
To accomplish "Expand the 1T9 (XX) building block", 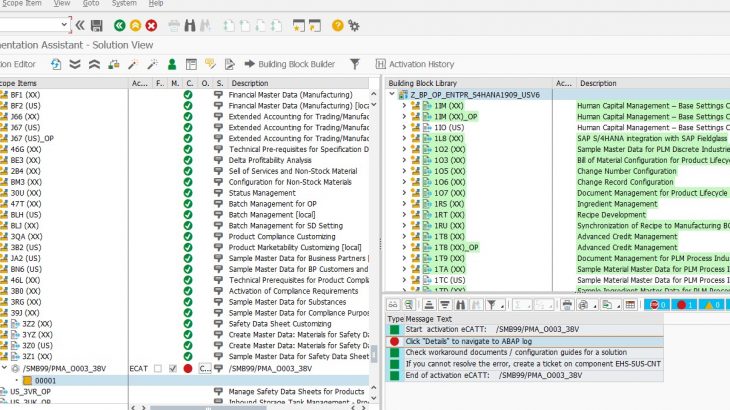I will coord(404,258).
